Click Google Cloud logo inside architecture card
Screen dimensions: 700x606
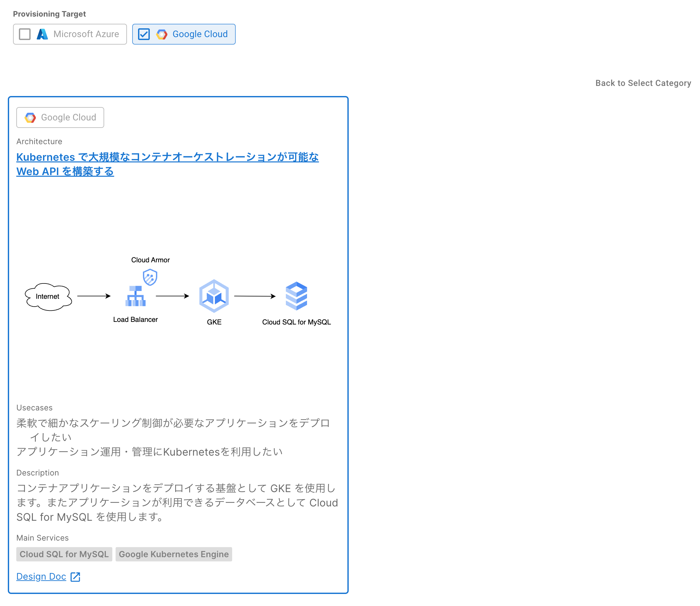tap(30, 117)
